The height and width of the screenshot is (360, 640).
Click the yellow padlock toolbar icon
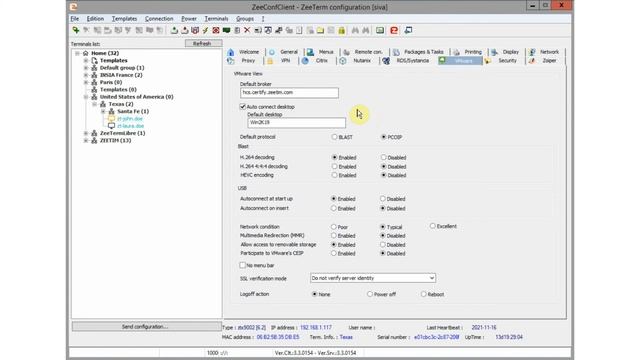342,30
